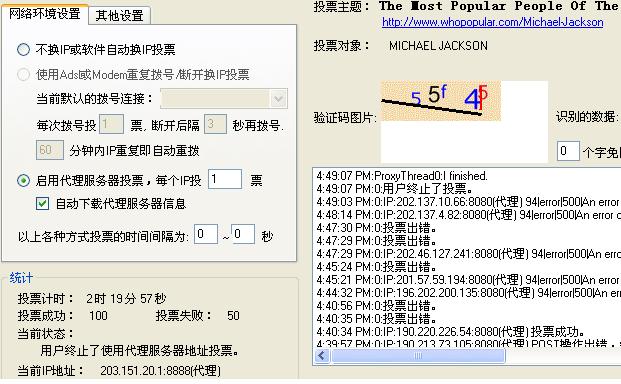621x384 pixels.
Task: Select 不换IP或软件自动换IP投票 radio option
Action: point(23,49)
